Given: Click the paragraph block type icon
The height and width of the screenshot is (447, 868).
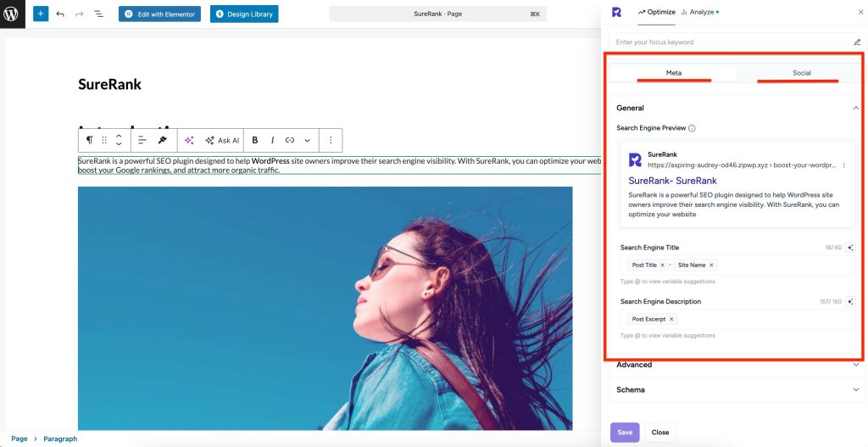Looking at the screenshot, I should [89, 140].
